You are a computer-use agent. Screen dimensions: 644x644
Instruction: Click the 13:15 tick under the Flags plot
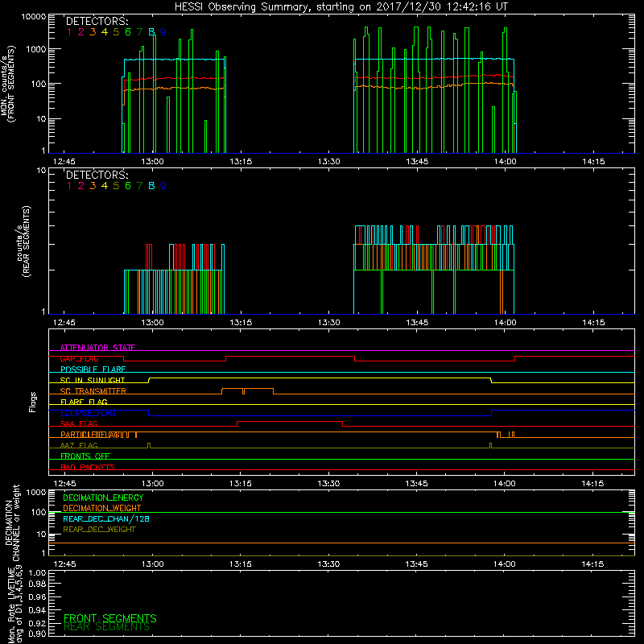pyautogui.click(x=240, y=484)
